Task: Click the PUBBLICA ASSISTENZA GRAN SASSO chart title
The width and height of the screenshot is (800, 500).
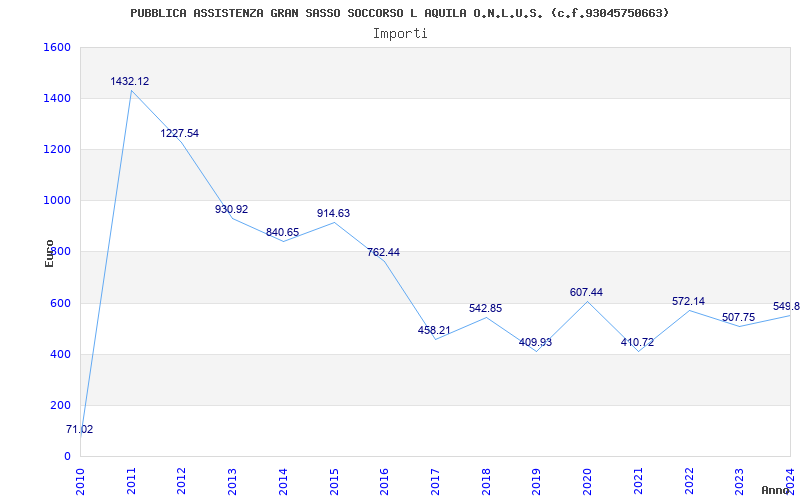Action: (399, 13)
